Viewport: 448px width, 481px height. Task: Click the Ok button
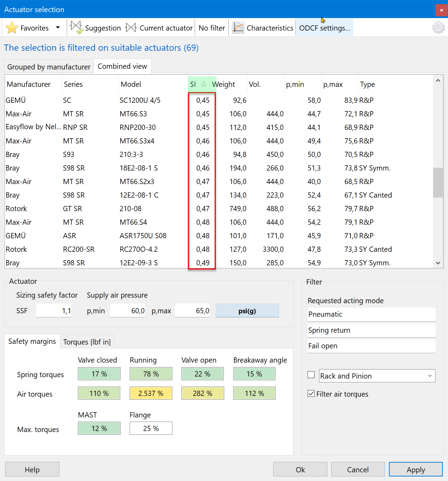(x=300, y=470)
